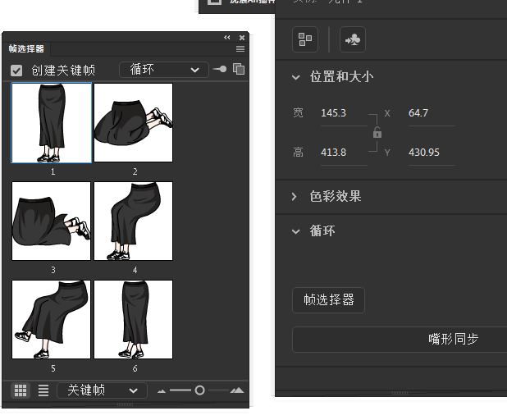
Task: Click the small mountains zoom-out icon
Action: (162, 391)
